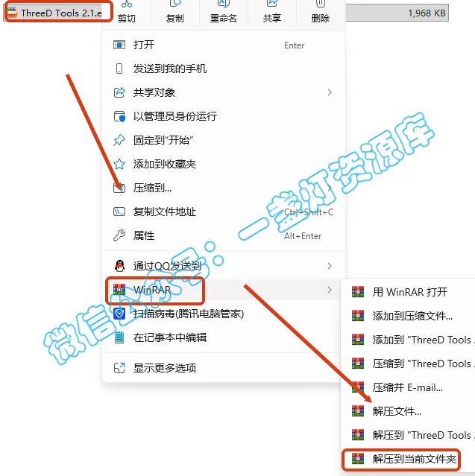
Task: Open file with 打开 menu entry
Action: (x=224, y=45)
